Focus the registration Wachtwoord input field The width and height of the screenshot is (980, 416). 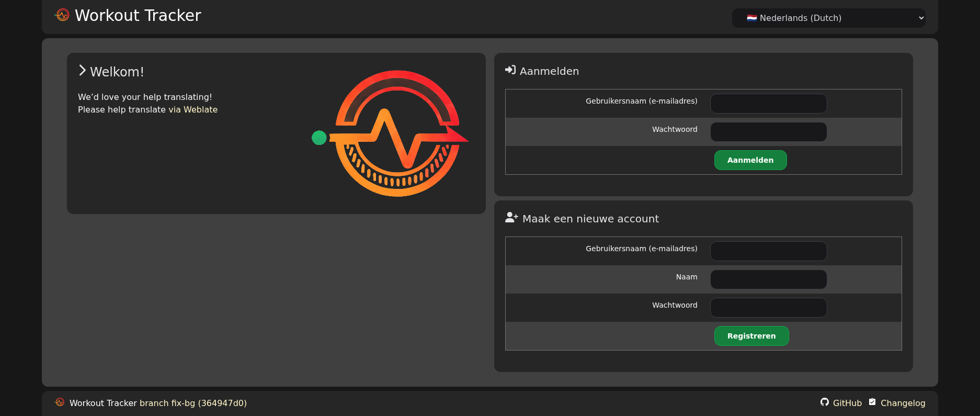(x=768, y=308)
